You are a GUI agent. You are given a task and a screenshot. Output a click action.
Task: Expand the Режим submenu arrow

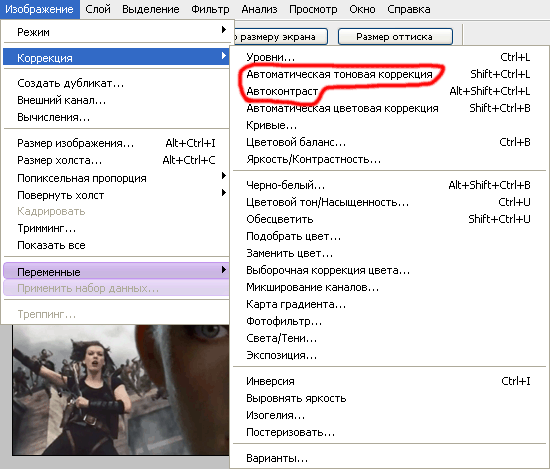point(224,30)
